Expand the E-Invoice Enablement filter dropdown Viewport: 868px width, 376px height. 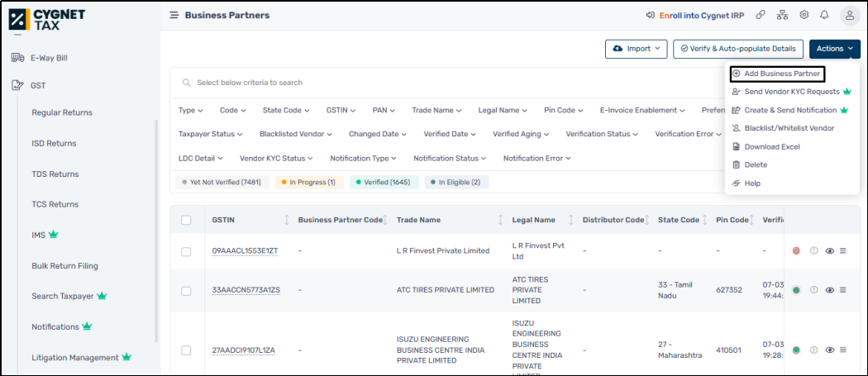[642, 110]
